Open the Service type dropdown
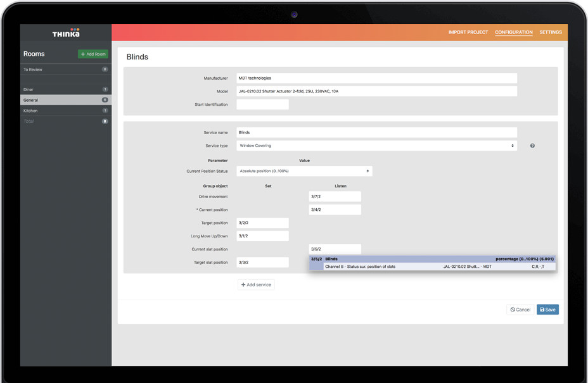588x383 pixels. click(376, 146)
